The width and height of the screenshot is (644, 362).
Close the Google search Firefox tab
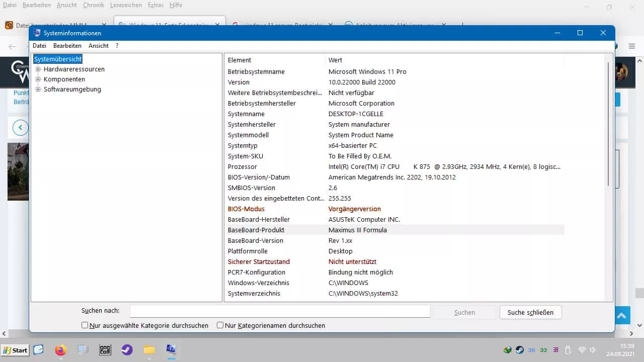pos(331,24)
